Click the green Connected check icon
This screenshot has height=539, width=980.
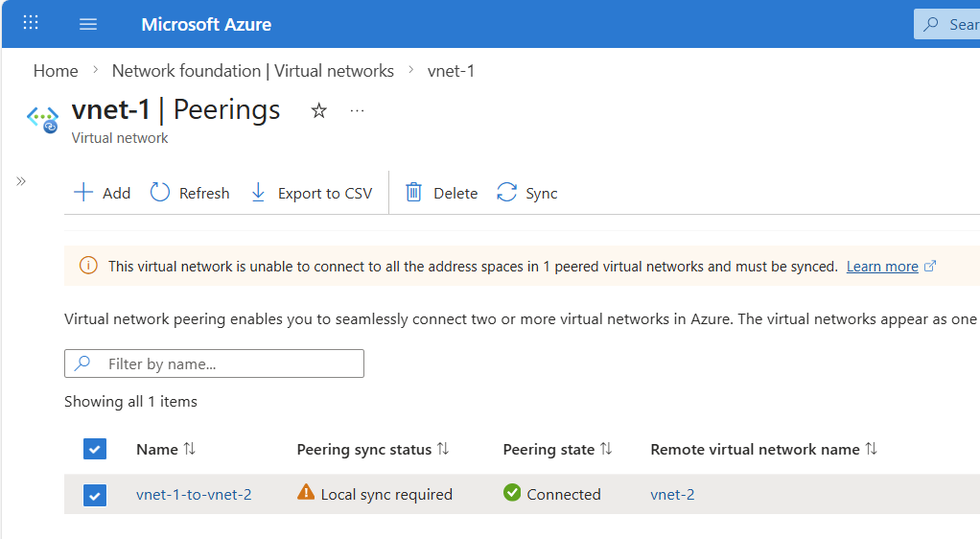click(512, 493)
